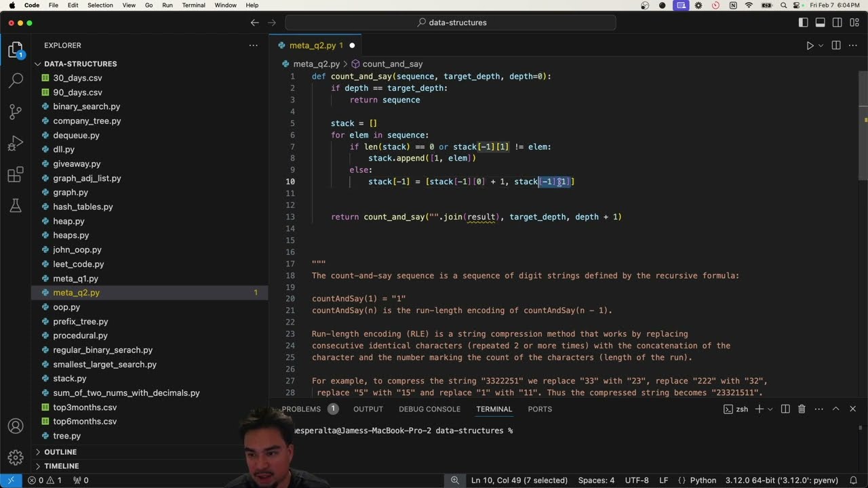Click the zoom magnifier in status bar
This screenshot has width=868, height=488.
(x=455, y=480)
